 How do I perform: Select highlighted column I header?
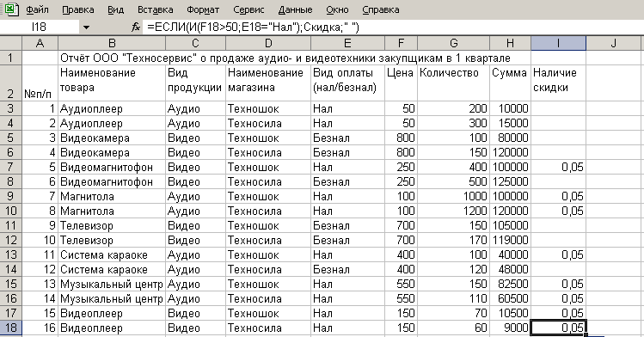click(x=559, y=43)
